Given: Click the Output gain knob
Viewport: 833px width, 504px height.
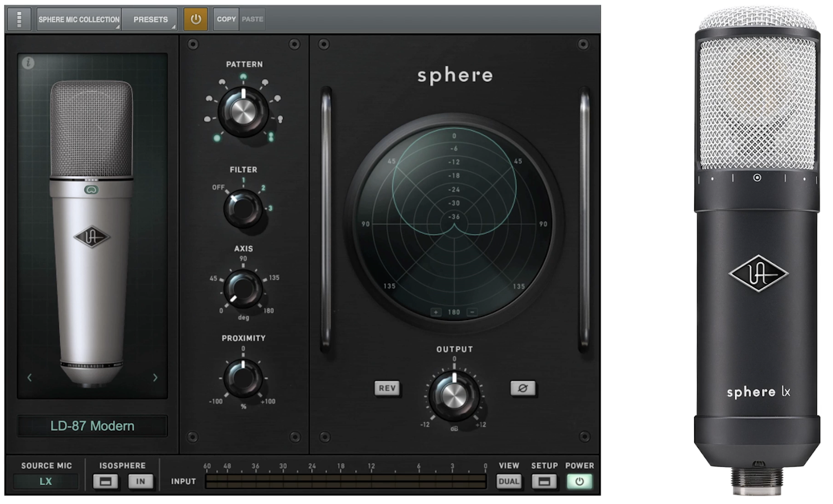Looking at the screenshot, I should [454, 396].
